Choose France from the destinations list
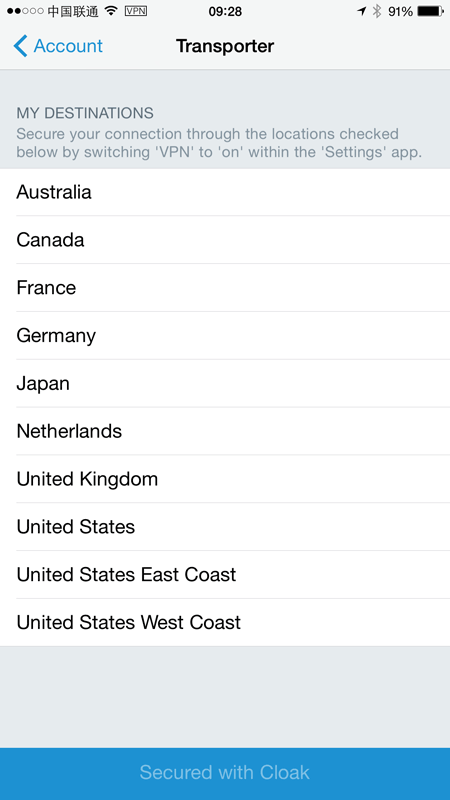 click(x=225, y=288)
